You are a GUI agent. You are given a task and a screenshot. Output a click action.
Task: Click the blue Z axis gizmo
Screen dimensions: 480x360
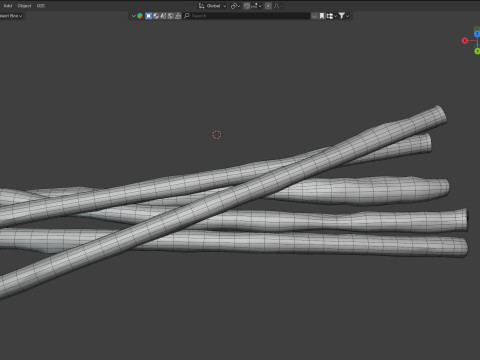click(477, 34)
